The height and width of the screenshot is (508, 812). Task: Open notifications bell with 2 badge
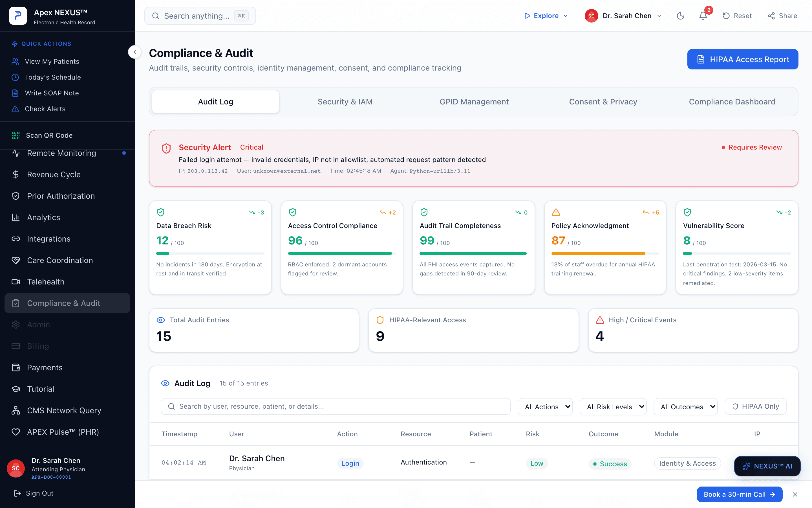tap(703, 16)
